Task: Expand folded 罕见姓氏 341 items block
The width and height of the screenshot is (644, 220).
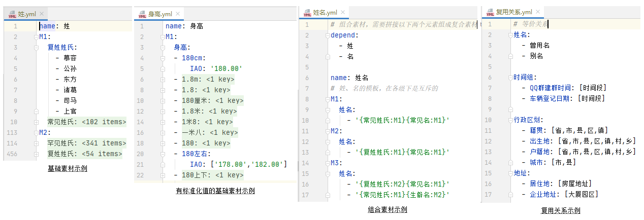Action: coord(36,143)
